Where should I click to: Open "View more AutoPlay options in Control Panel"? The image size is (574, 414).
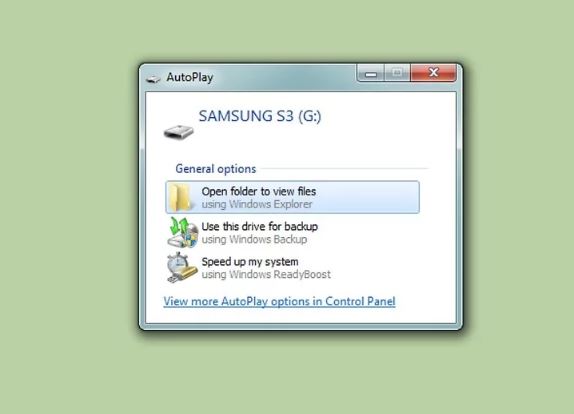coord(279,301)
